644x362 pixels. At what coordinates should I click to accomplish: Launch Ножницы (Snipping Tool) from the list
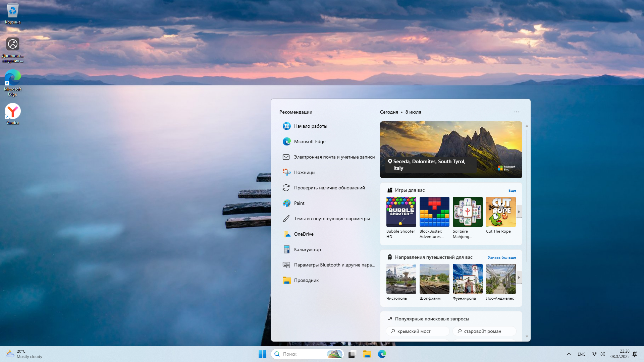304,172
